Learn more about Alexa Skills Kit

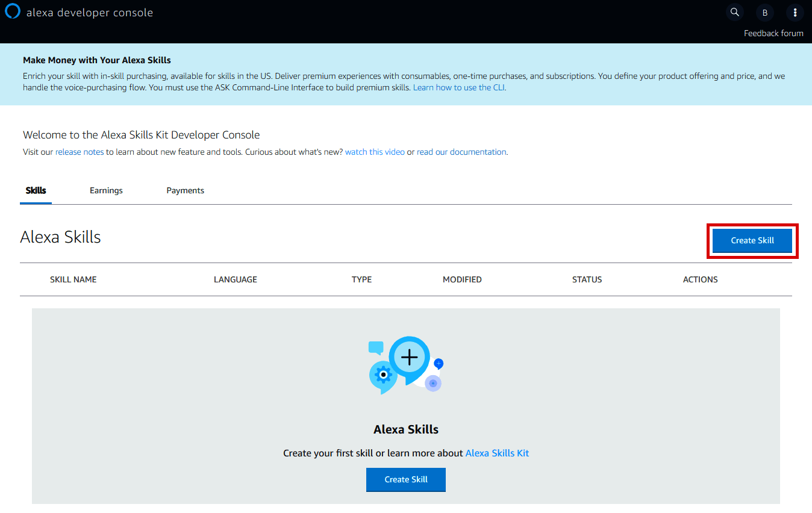[x=496, y=453]
